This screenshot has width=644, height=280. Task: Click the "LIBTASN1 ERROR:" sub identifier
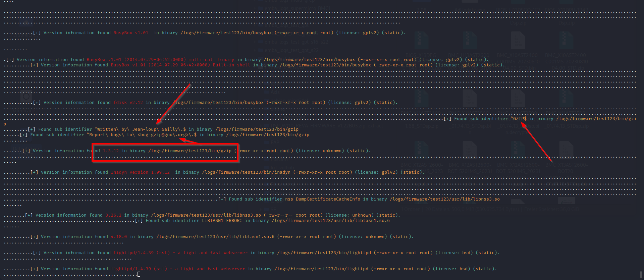(222, 221)
